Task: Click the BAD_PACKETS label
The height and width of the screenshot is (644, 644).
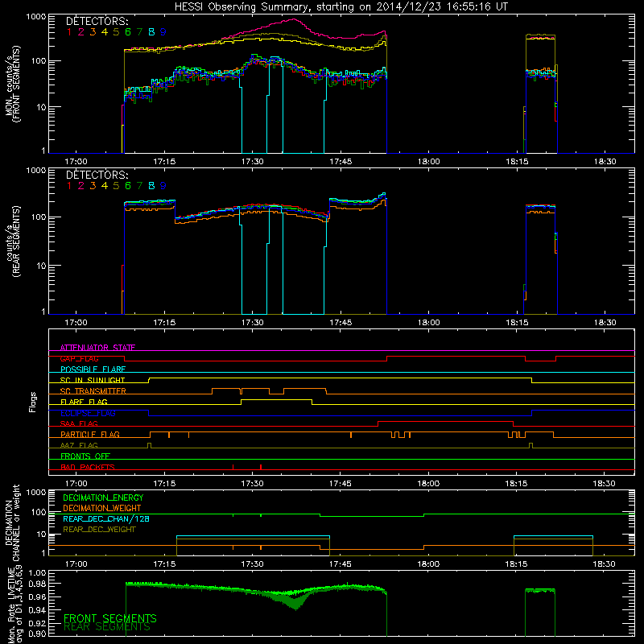Action: point(88,467)
